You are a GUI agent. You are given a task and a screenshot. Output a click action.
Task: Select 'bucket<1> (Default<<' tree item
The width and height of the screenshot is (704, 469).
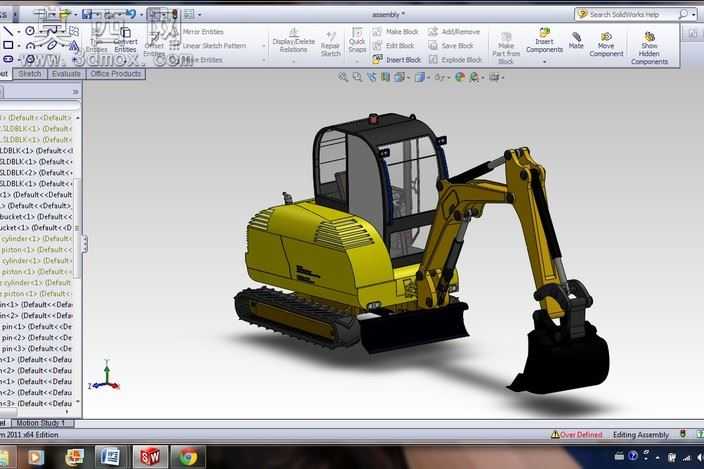tap(36, 217)
